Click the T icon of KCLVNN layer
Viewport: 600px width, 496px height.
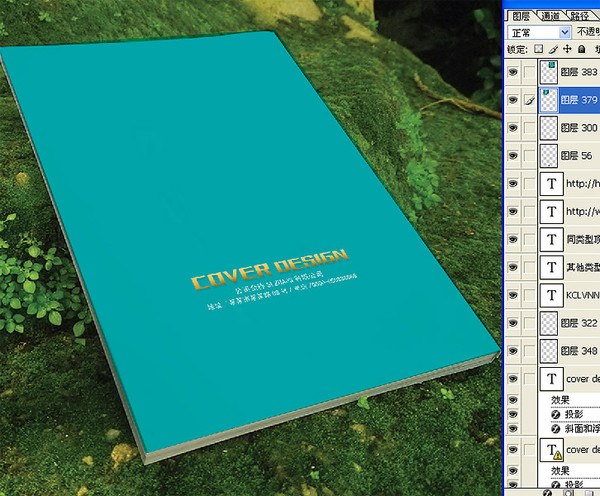click(551, 295)
